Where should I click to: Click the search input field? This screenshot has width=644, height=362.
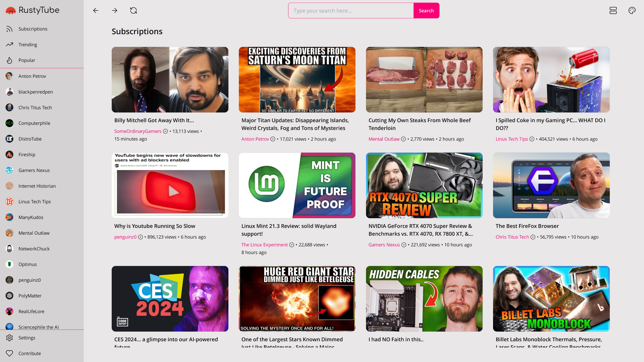351,11
